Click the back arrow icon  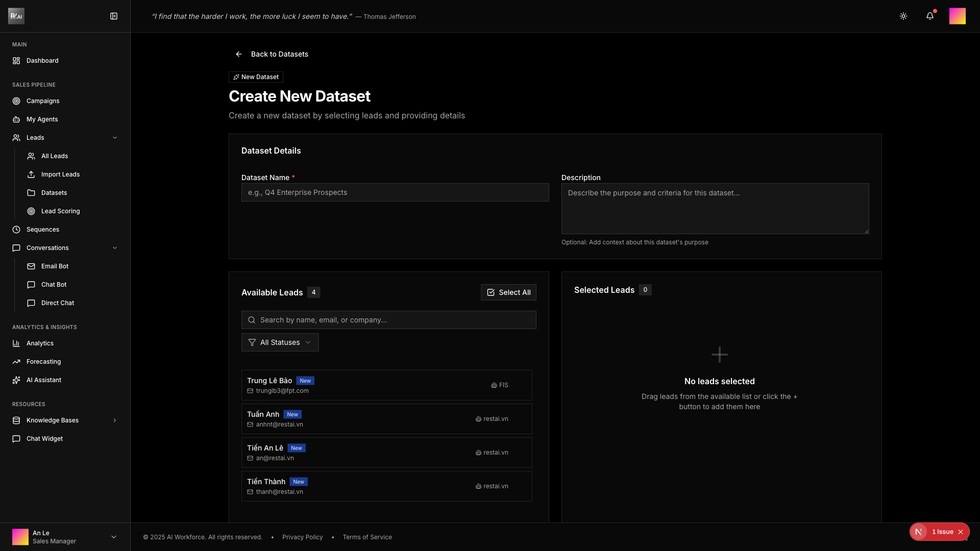pos(239,54)
